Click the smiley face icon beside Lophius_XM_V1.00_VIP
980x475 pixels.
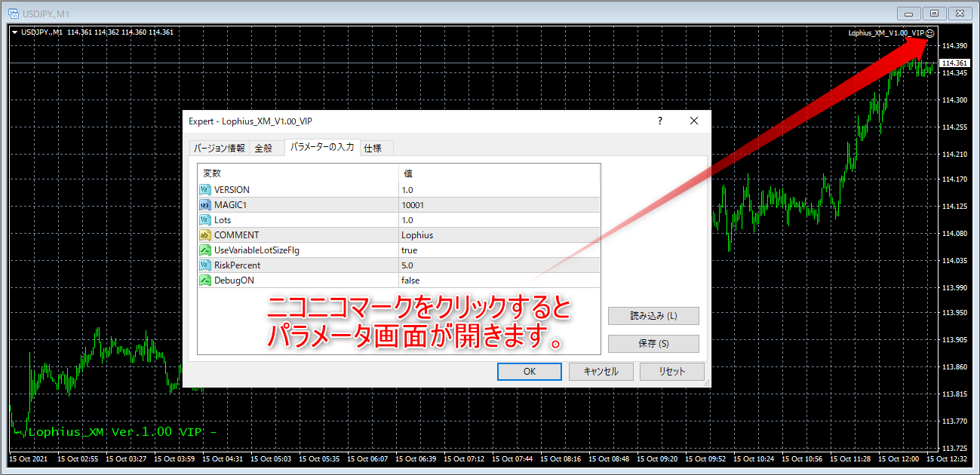930,33
